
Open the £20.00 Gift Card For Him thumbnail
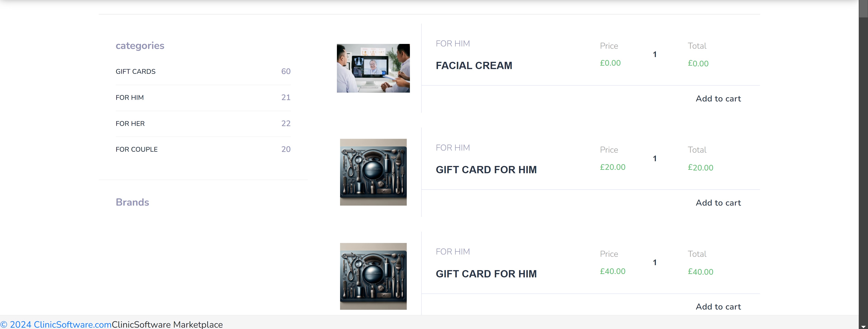coord(373,172)
